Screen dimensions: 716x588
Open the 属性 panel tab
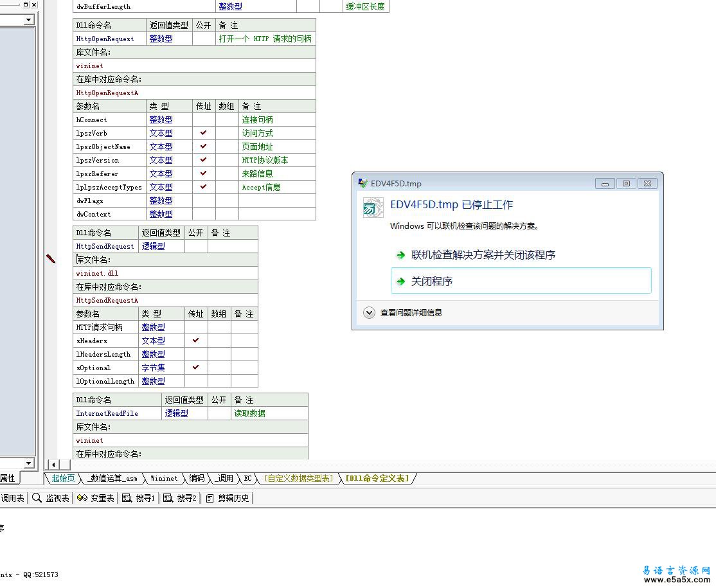click(x=8, y=478)
